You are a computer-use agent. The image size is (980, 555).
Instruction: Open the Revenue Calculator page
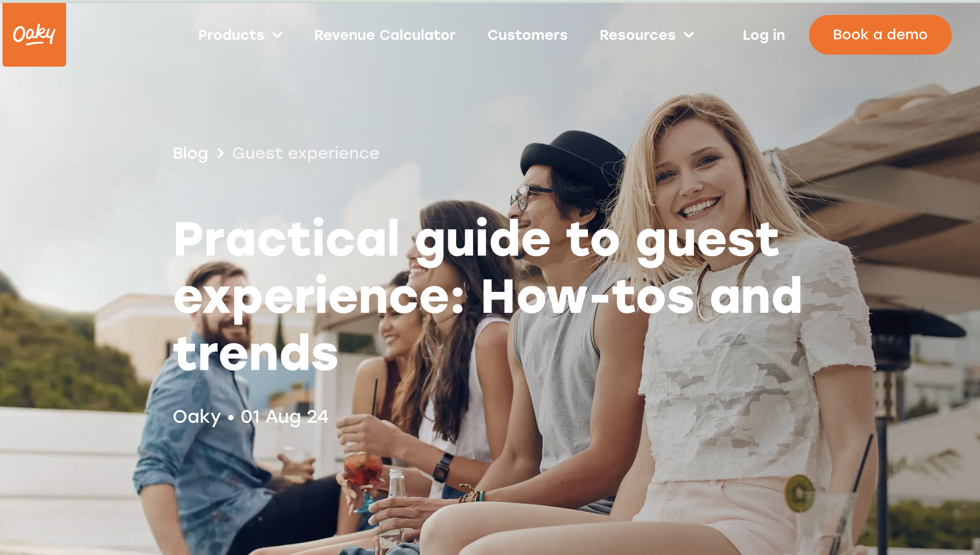pyautogui.click(x=385, y=35)
